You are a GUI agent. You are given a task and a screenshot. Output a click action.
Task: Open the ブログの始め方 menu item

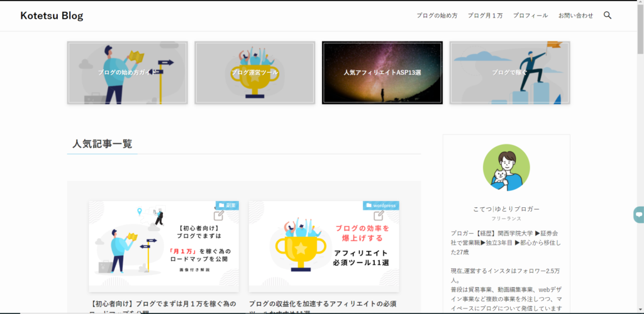[x=436, y=16]
